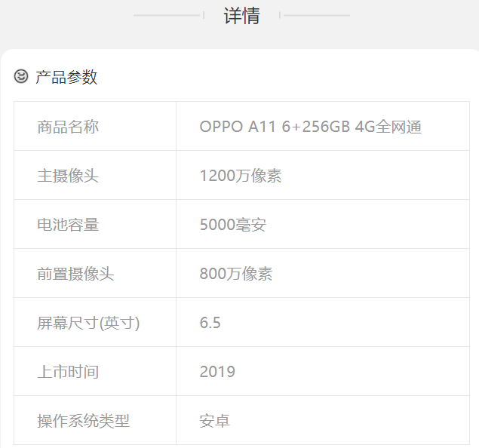Click the horizontal line right of 详情
The width and height of the screenshot is (479, 448).
click(317, 15)
